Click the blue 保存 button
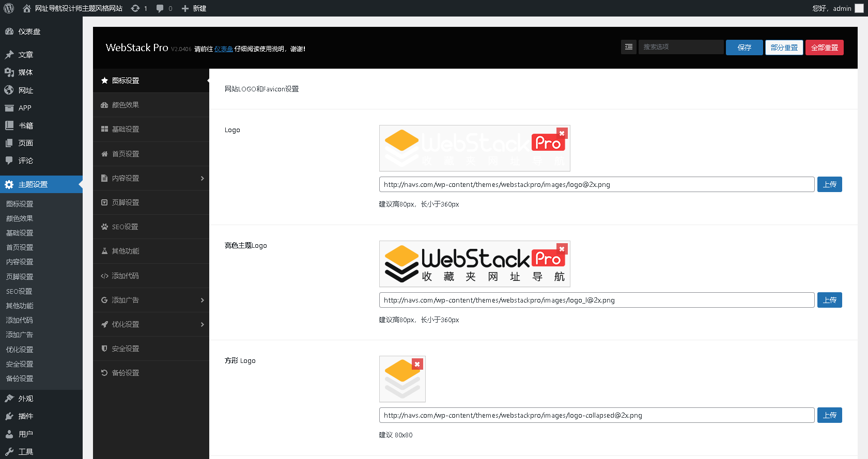 744,48
